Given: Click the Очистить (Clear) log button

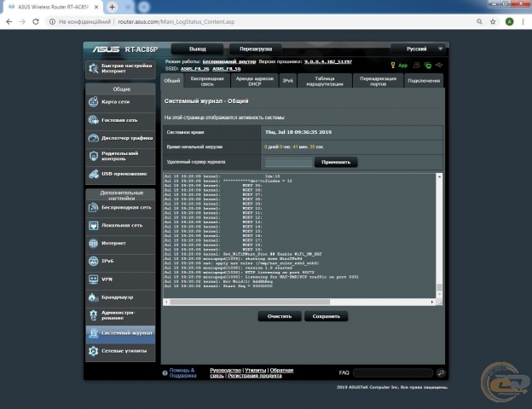Looking at the screenshot, I should tap(279, 316).
